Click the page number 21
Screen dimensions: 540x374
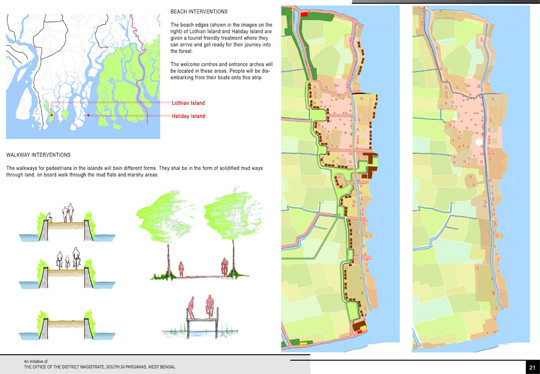coord(532,367)
